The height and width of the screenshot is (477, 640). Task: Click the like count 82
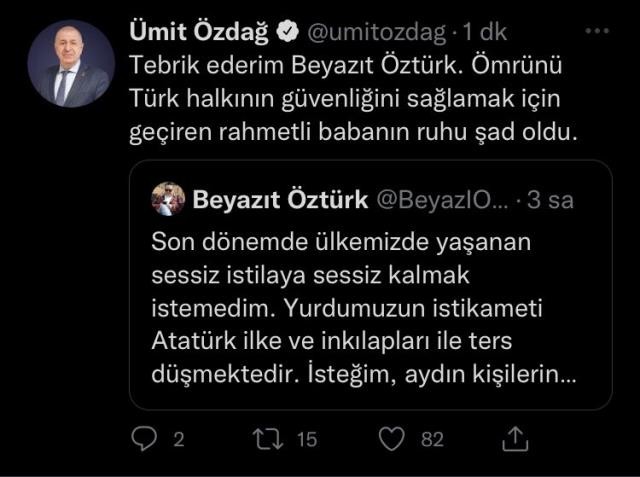[431, 438]
